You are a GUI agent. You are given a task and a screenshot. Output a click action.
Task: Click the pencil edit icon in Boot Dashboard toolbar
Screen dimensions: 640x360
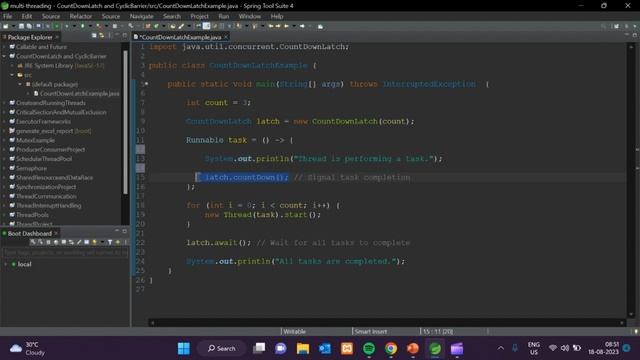pos(79,242)
